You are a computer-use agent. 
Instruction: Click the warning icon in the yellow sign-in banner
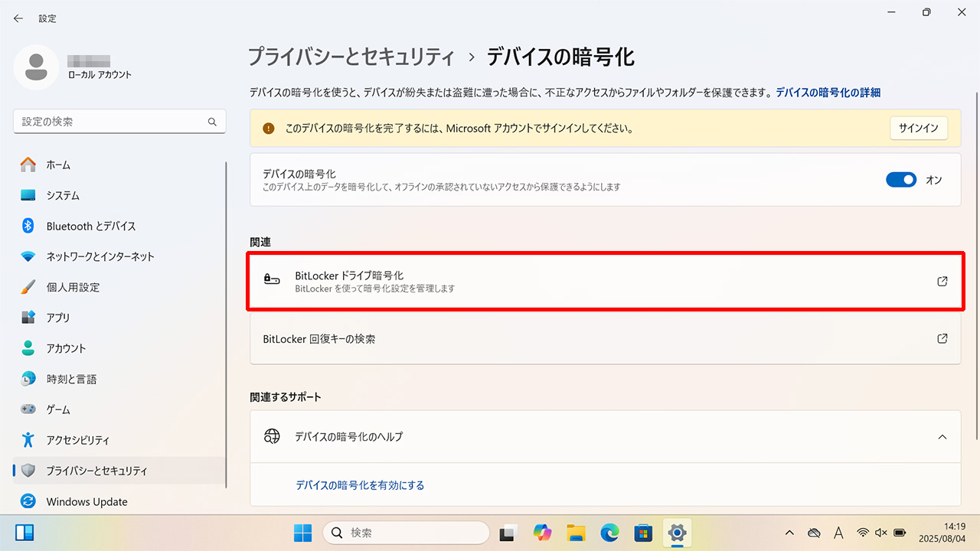(x=268, y=129)
